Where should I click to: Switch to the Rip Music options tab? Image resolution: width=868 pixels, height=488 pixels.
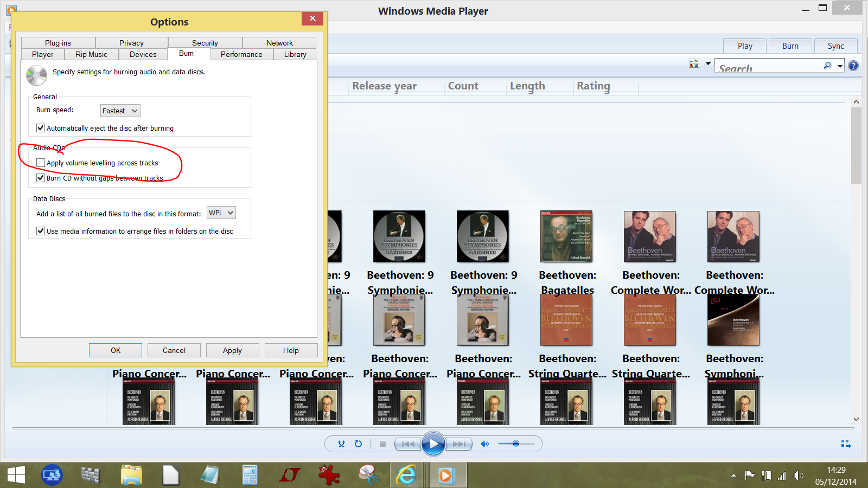91,54
